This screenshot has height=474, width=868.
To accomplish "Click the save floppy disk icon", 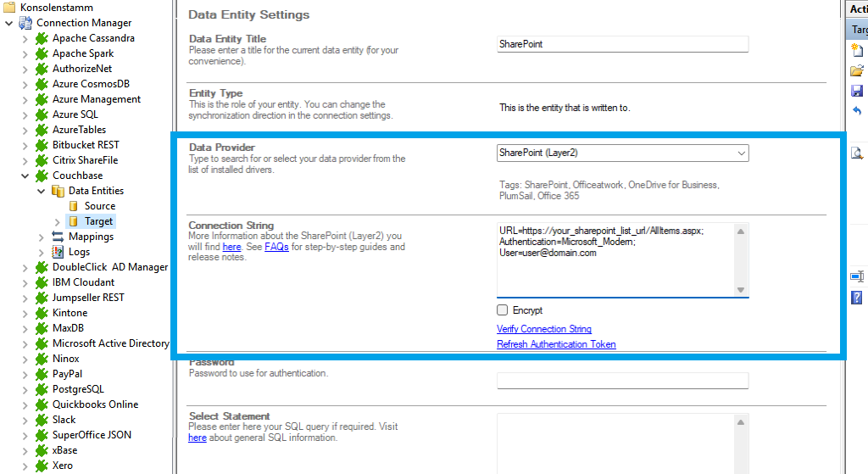I will 857,91.
